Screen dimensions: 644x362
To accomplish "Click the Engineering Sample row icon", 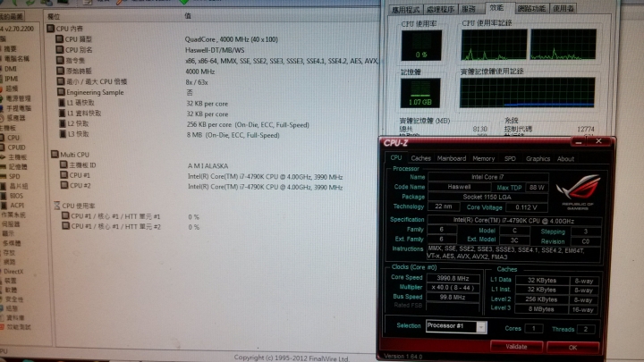I will click(61, 92).
